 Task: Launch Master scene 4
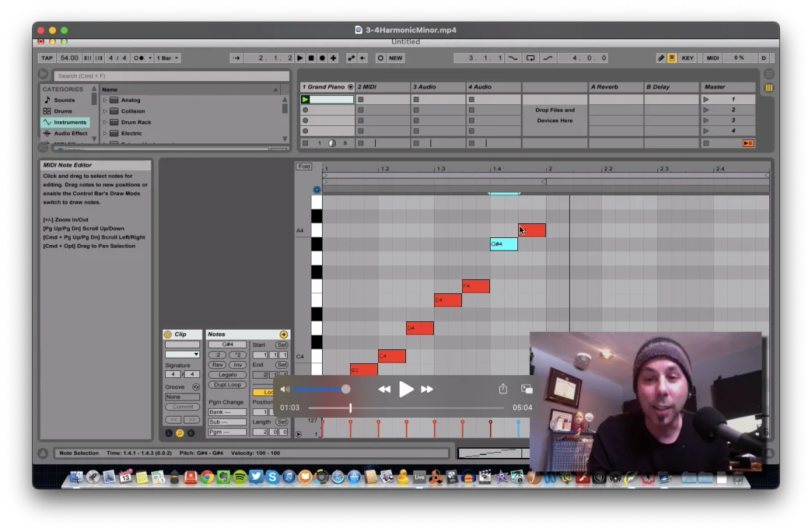pos(706,130)
